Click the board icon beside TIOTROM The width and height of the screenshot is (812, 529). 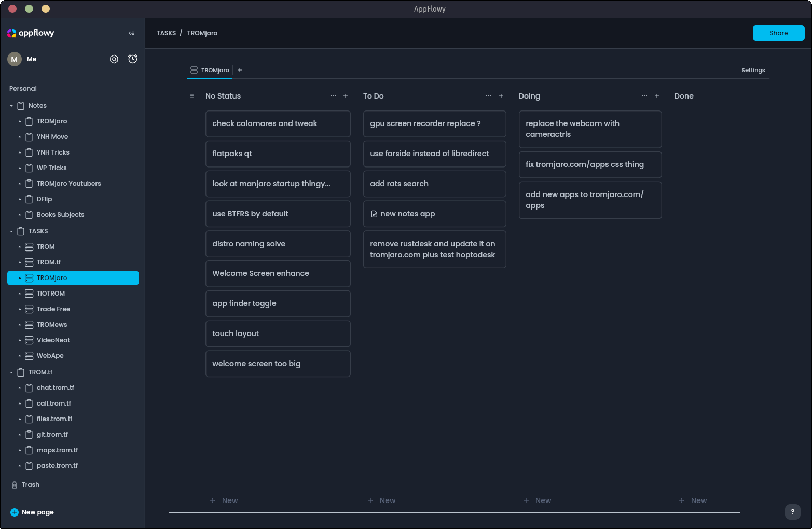[x=29, y=294]
